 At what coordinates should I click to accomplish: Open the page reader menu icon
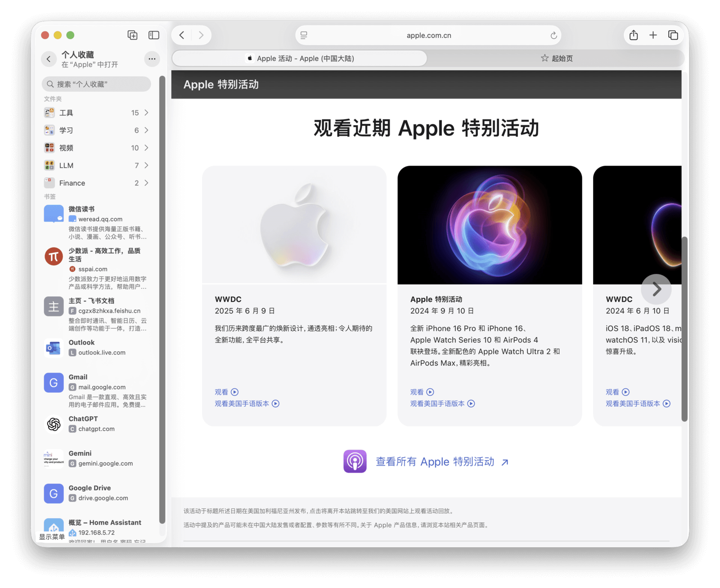304,36
